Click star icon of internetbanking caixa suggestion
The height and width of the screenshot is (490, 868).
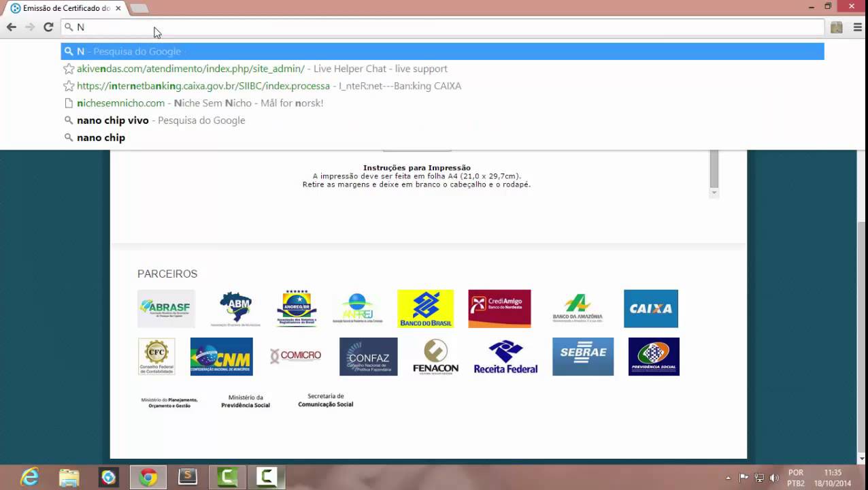coord(69,86)
